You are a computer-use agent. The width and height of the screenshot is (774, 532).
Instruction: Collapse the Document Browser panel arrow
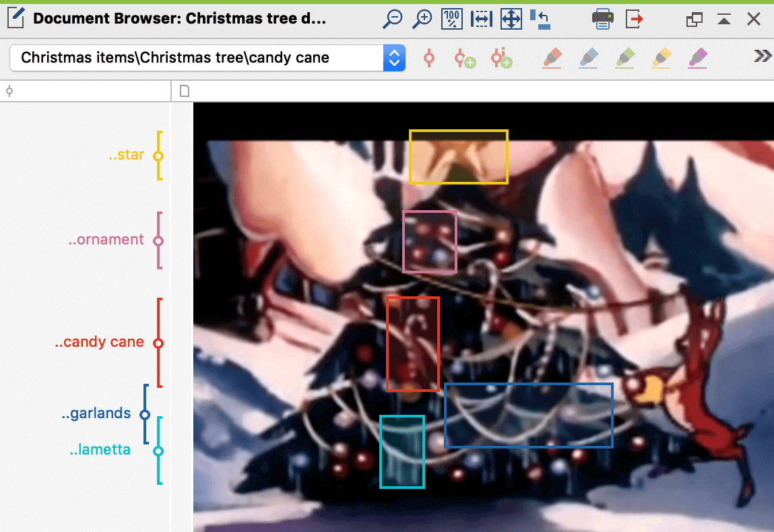[x=724, y=20]
